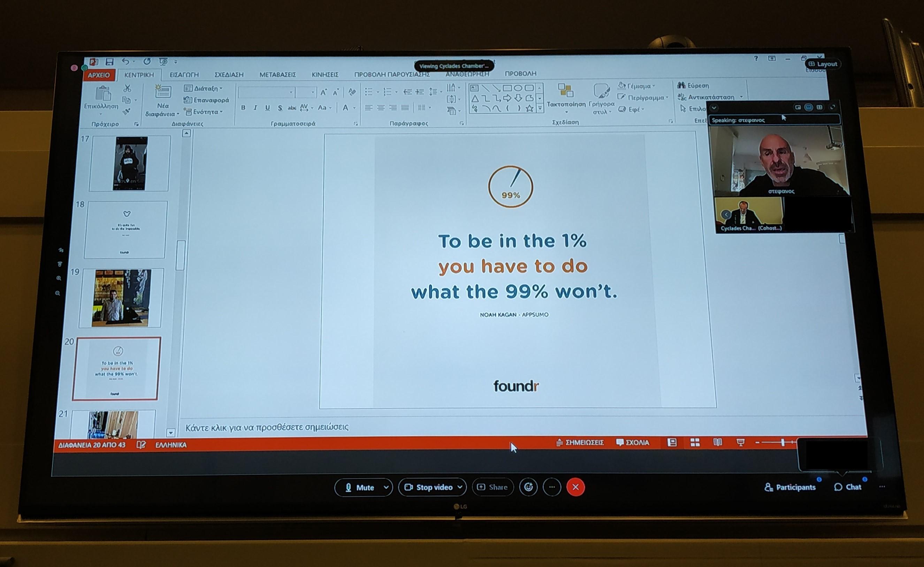Click the Undo arrow icon
Screen dimensions: 924x567
click(125, 61)
